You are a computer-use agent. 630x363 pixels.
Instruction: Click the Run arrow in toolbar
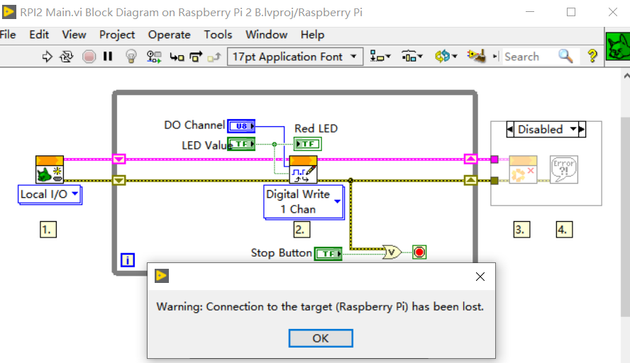tap(47, 57)
